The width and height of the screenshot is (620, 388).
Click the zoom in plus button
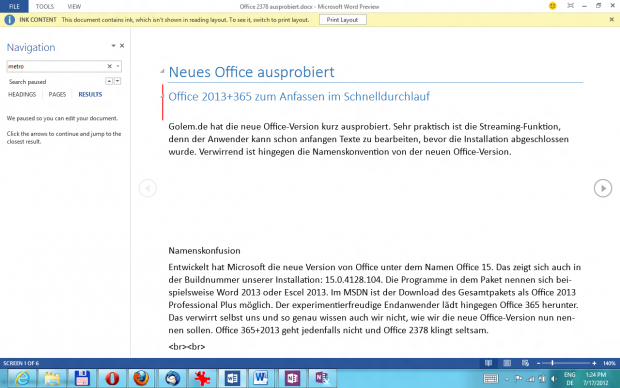coord(594,363)
